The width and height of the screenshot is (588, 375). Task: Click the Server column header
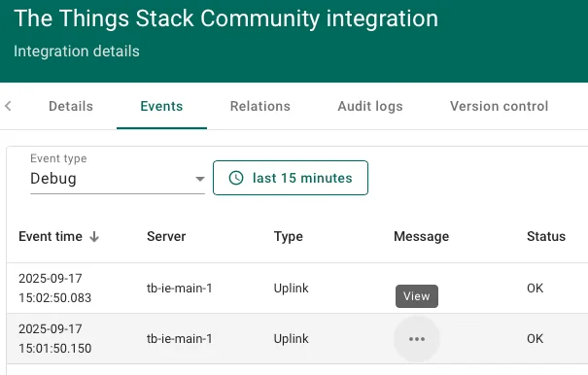click(x=166, y=236)
